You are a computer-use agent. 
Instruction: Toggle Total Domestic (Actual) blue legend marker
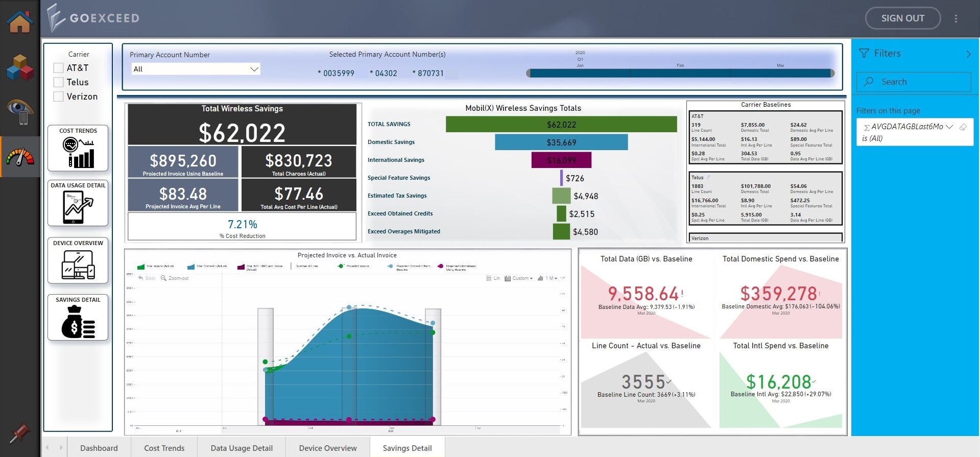coord(191,267)
